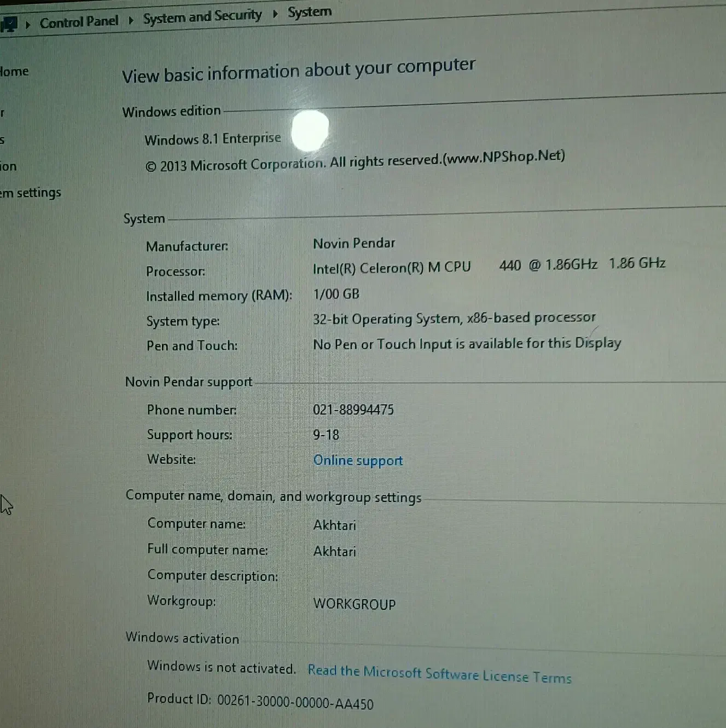The width and height of the screenshot is (726, 728).
Task: Select the Product ID 00261-30000-00000-AA450
Action: (260, 701)
